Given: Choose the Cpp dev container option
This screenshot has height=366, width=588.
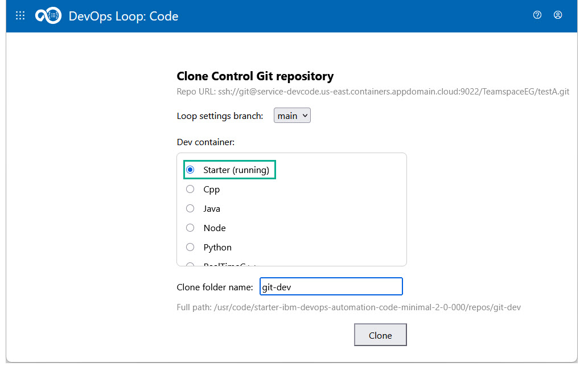Looking at the screenshot, I should pos(191,189).
